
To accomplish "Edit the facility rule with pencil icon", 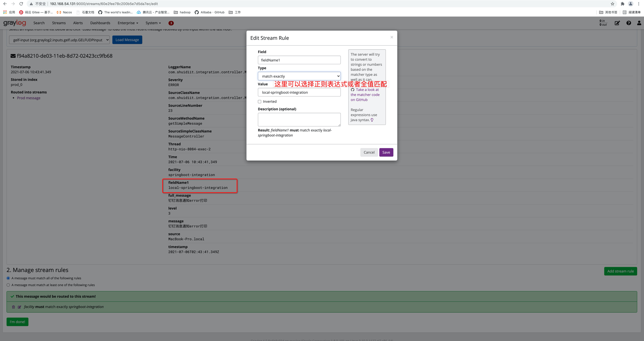I will click(20, 307).
